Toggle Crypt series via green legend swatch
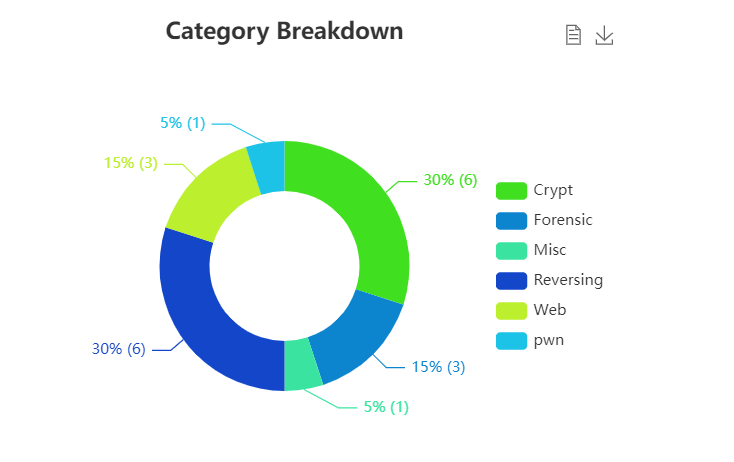This screenshot has width=734, height=462. 511,191
